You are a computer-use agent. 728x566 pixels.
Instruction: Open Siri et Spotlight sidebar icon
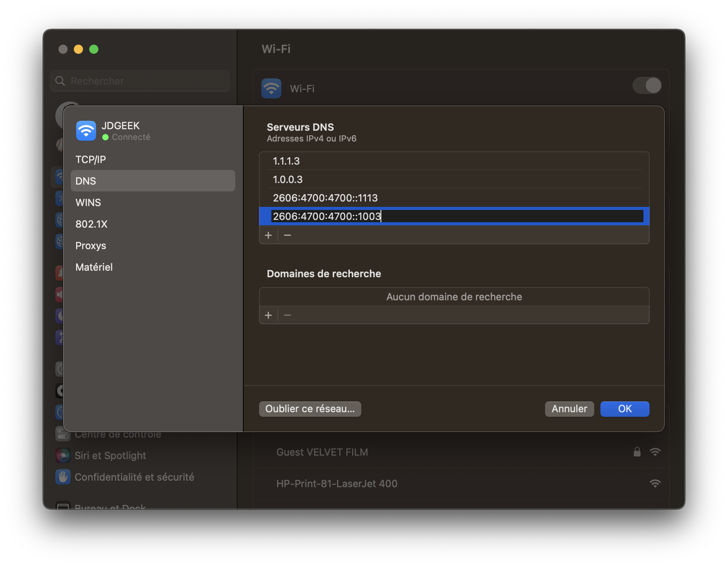(x=63, y=456)
